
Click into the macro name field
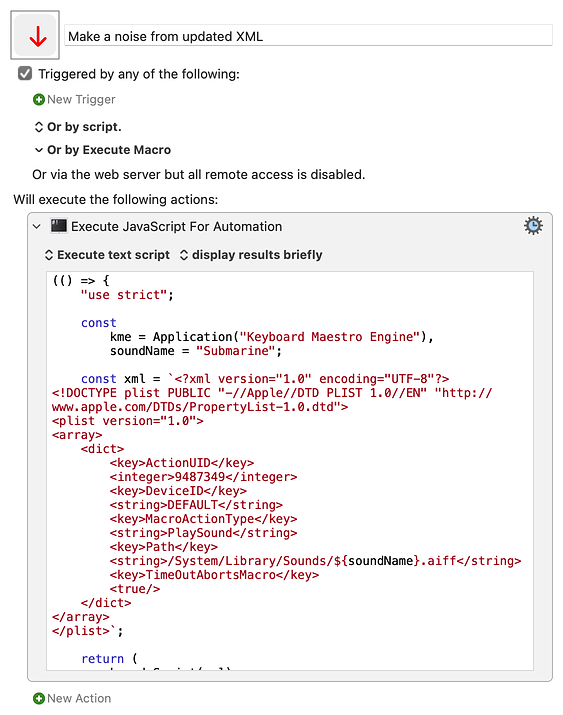coord(308,36)
